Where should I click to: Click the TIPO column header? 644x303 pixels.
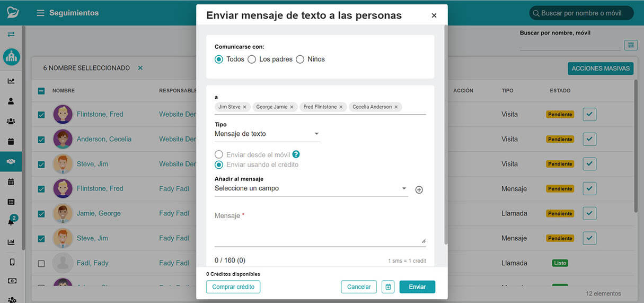[x=507, y=91]
